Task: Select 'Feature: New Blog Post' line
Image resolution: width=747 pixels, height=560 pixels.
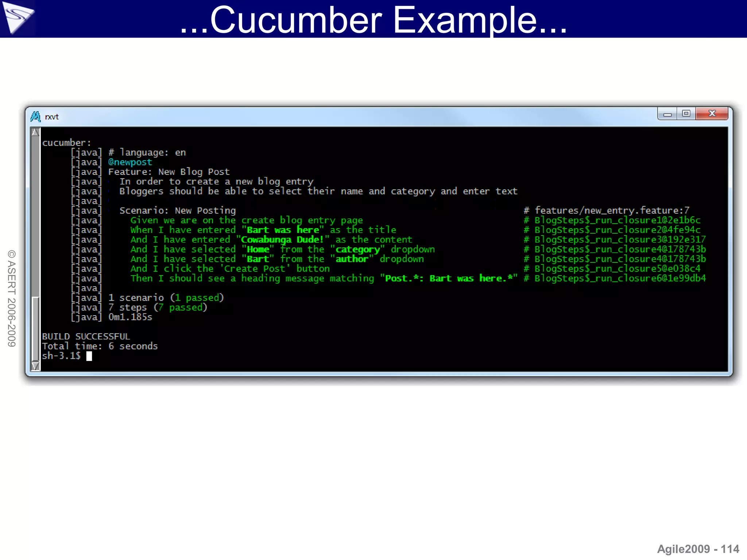Action: point(169,172)
